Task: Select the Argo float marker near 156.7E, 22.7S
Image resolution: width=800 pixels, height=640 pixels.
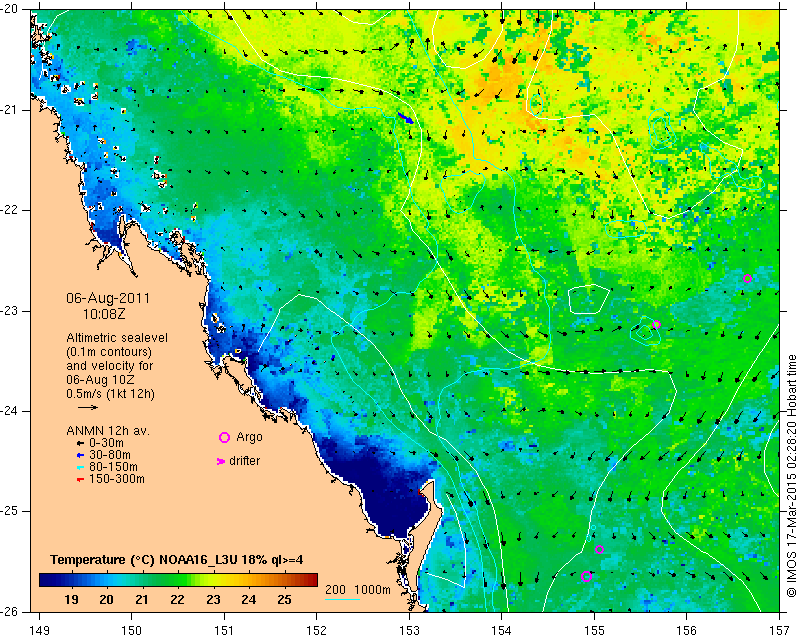Action: coord(747,279)
